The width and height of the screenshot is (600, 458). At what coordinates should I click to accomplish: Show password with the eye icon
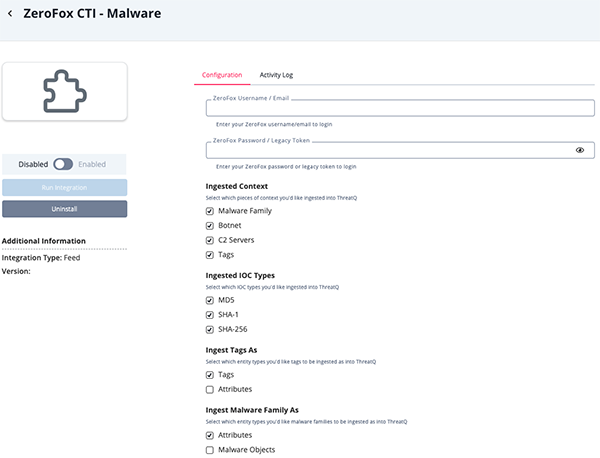[580, 150]
